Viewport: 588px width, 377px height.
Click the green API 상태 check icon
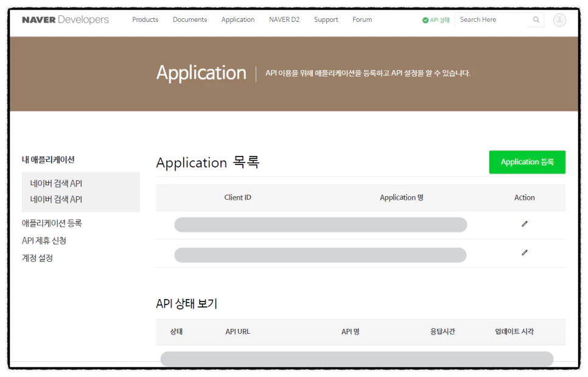pos(425,20)
